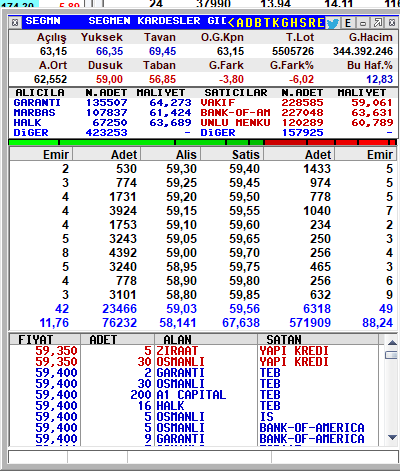
Task: Detach window with the diagonal arrow icon
Action: click(x=377, y=23)
